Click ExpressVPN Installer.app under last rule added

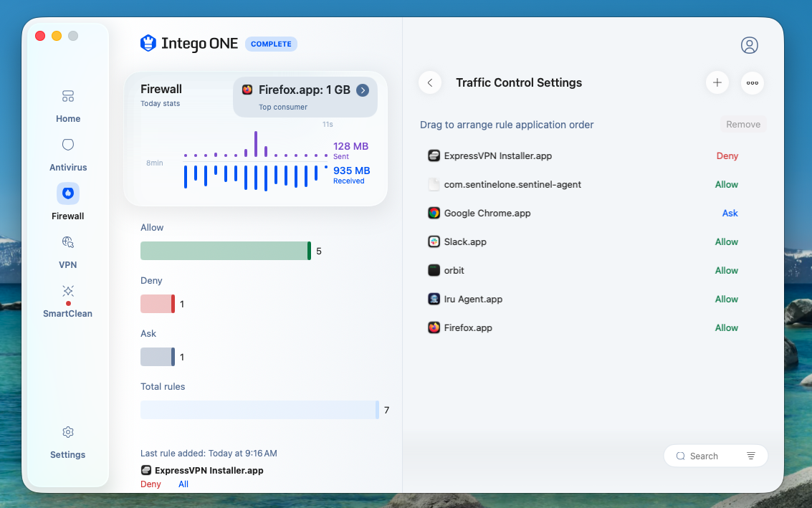coord(209,470)
